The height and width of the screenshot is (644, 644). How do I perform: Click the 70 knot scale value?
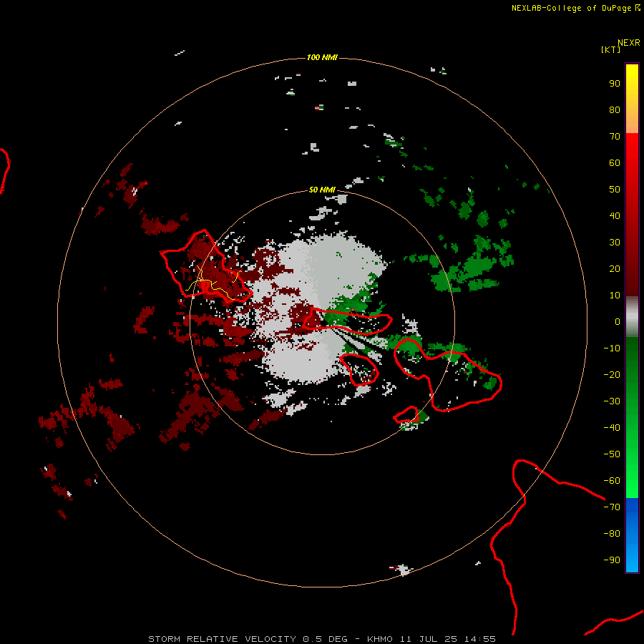point(615,137)
